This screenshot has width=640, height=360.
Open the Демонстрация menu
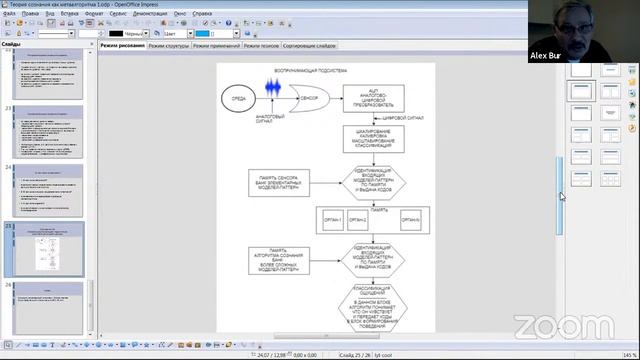point(150,13)
